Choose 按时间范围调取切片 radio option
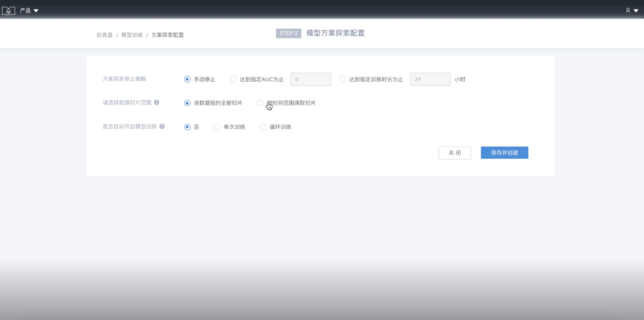644x320 pixels. (x=260, y=103)
